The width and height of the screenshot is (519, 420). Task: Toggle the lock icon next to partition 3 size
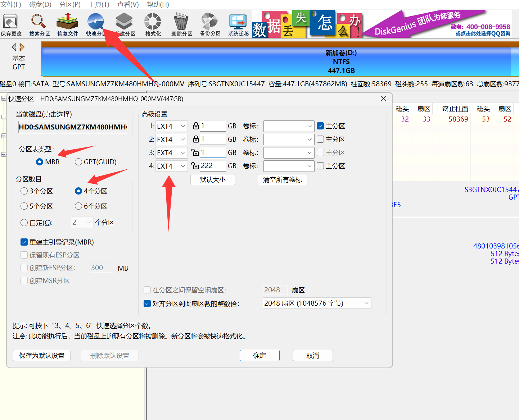tap(195, 152)
